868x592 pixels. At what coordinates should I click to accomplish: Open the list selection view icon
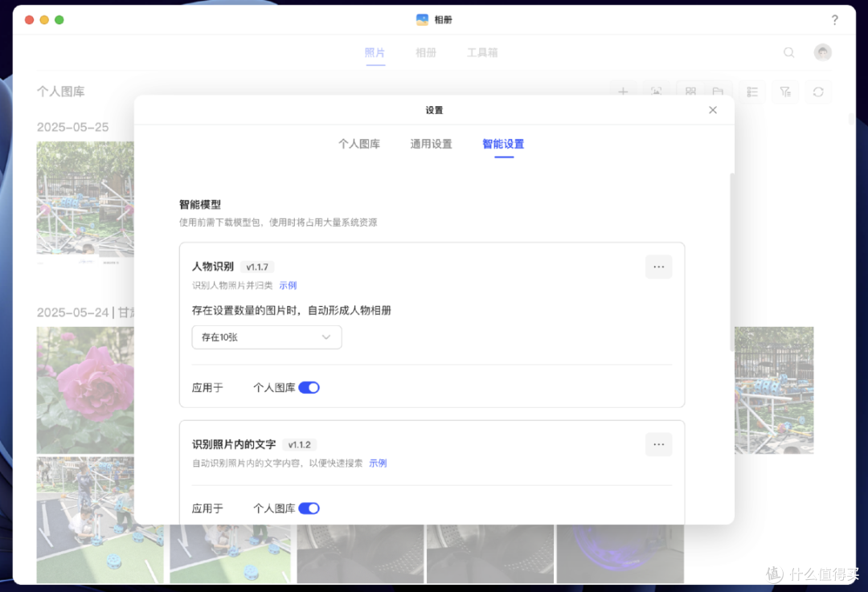tap(752, 92)
